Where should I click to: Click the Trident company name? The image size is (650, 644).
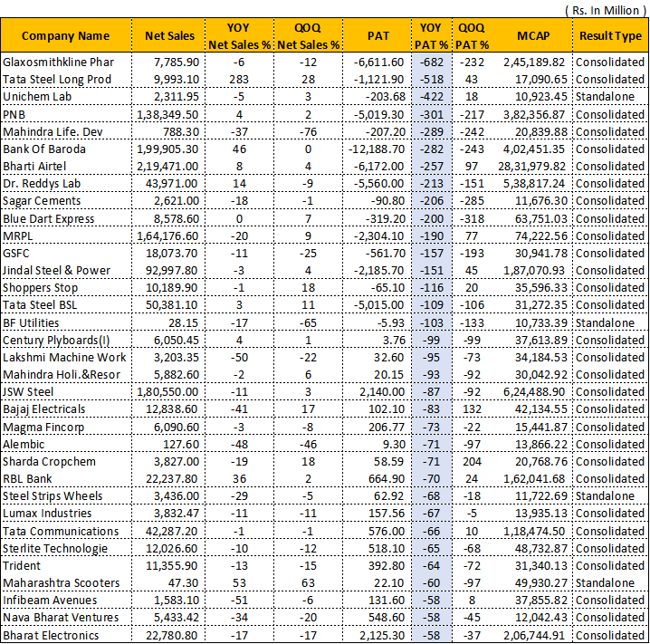pos(22,565)
